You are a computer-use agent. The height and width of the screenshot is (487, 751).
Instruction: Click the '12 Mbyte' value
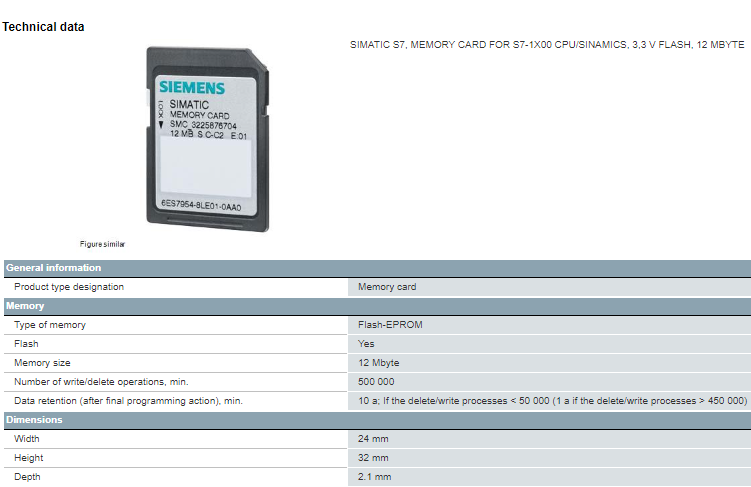pos(378,363)
